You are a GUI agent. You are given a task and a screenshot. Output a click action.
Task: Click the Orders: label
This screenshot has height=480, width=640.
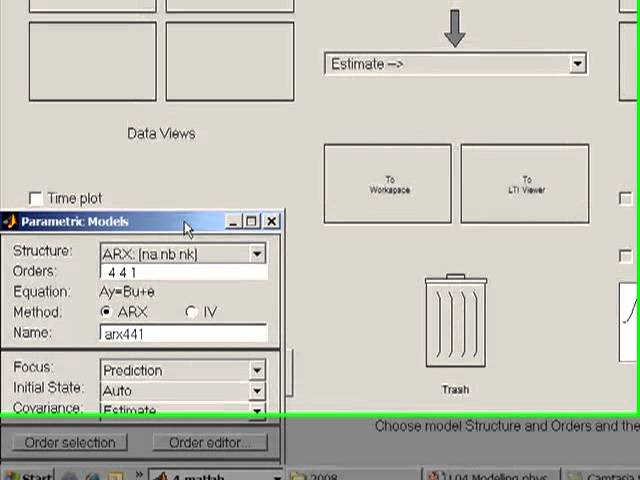tap(34, 271)
